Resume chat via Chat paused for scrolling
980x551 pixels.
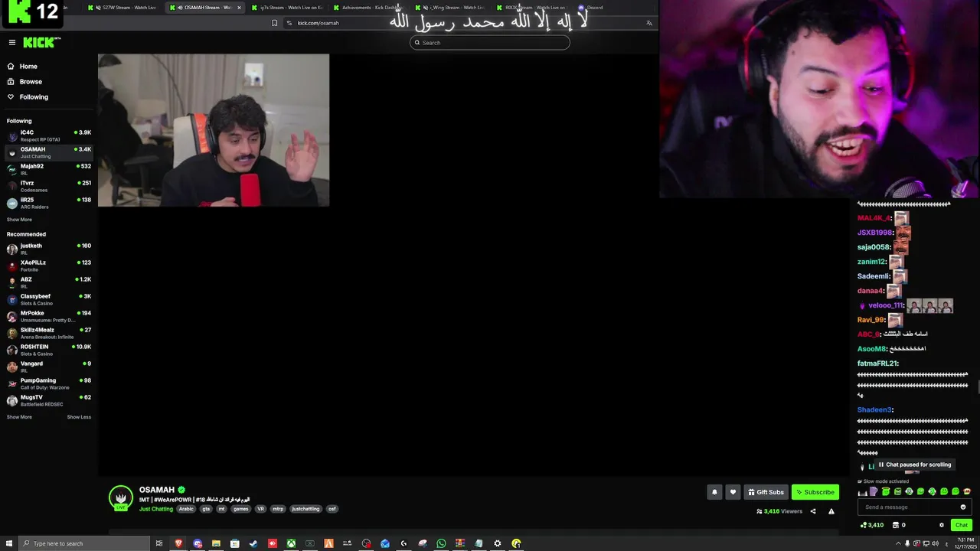(914, 465)
